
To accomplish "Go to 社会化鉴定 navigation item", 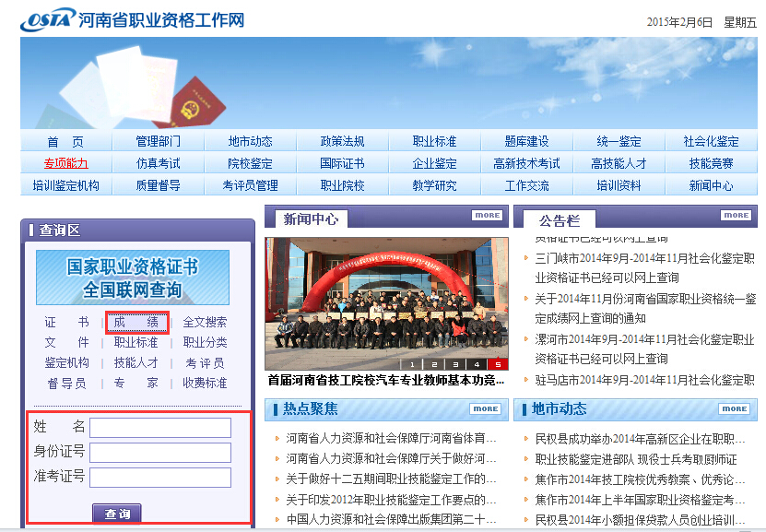I will [712, 142].
